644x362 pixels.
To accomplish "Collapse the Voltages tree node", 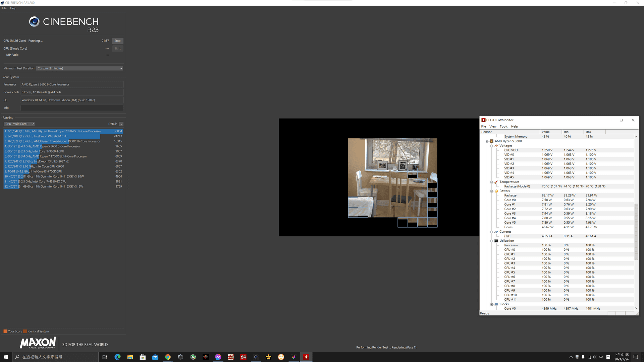I will tap(492, 146).
